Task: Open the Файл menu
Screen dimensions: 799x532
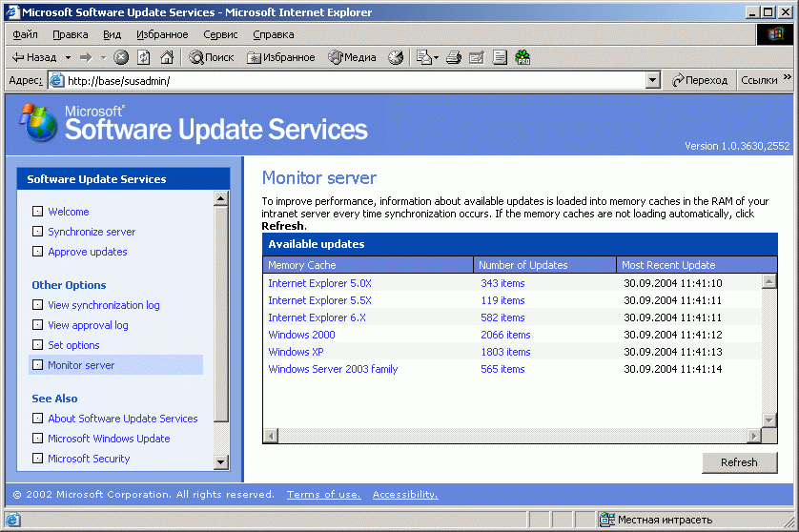Action: (25, 34)
